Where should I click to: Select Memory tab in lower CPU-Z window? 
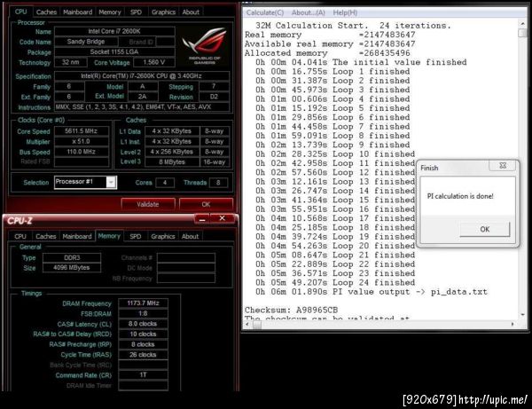109,236
